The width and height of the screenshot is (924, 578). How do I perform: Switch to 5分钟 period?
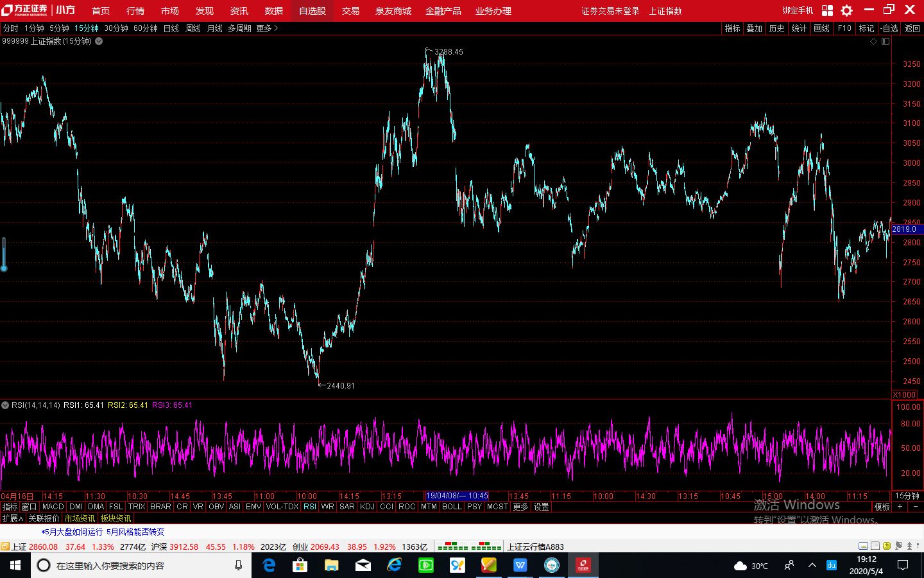point(59,28)
